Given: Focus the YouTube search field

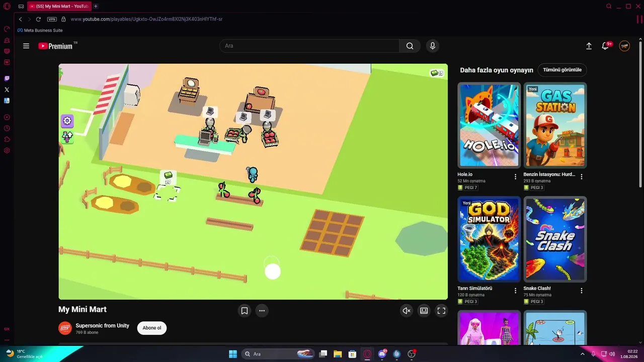Looking at the screenshot, I should (309, 46).
